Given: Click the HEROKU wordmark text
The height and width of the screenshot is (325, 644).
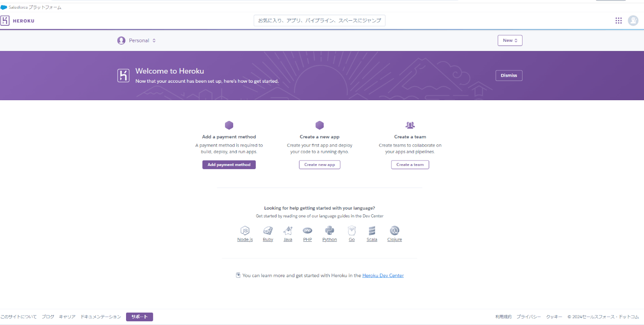Looking at the screenshot, I should (x=23, y=21).
